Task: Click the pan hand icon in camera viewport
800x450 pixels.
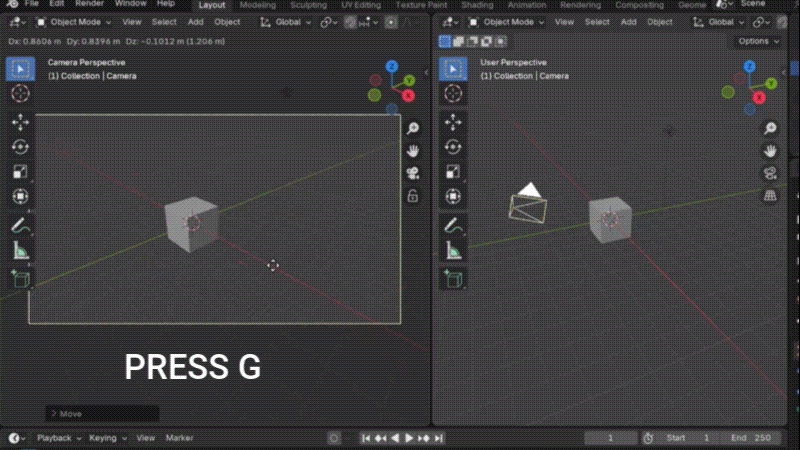Action: click(x=413, y=151)
